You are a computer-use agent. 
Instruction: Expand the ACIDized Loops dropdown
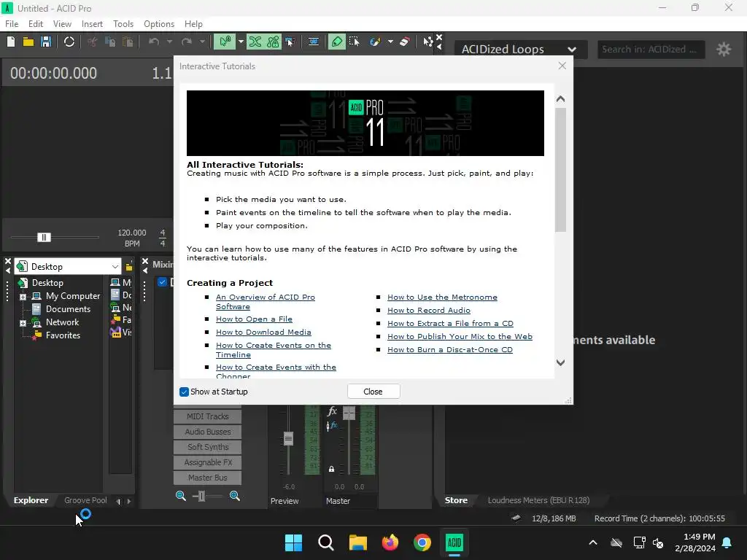click(x=519, y=49)
